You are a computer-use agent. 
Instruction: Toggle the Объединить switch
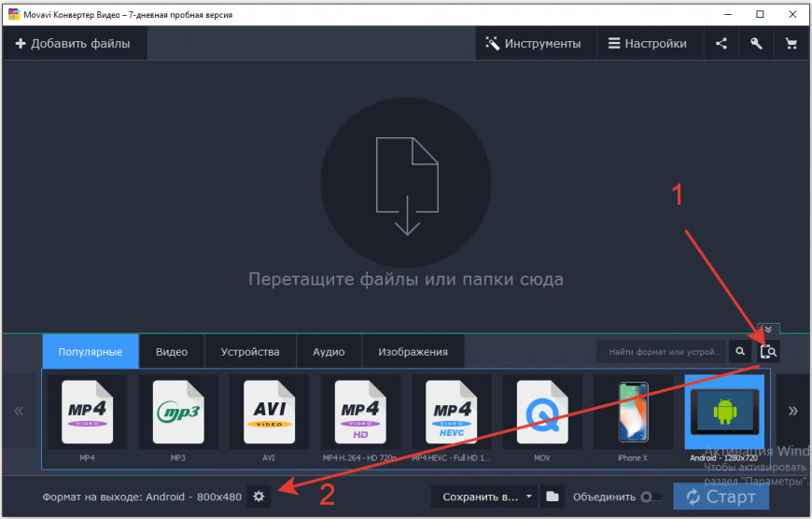click(x=651, y=498)
